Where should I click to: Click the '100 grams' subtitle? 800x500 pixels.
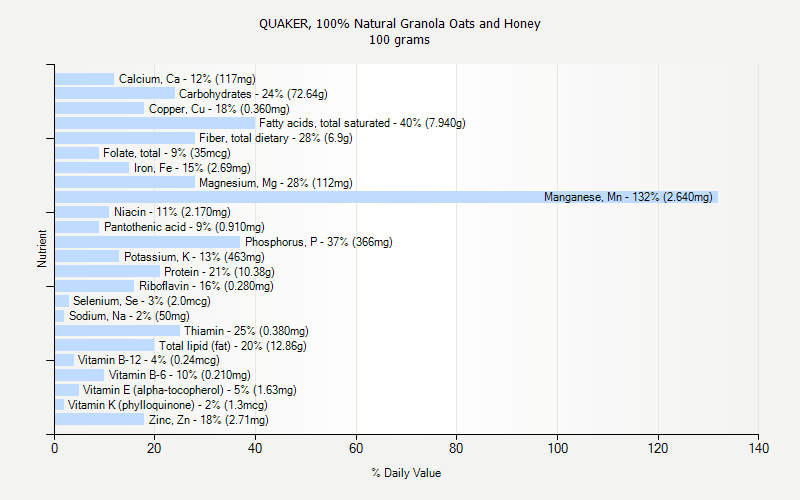pyautogui.click(x=399, y=40)
